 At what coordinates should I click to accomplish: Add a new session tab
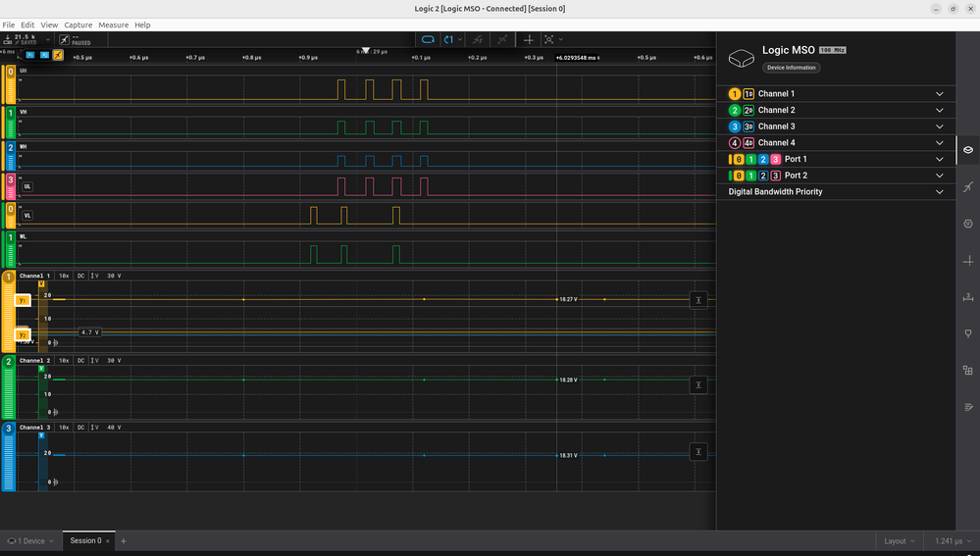click(124, 541)
